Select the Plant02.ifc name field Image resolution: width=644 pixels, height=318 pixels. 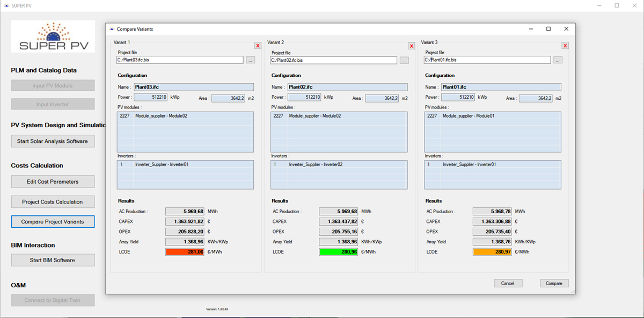point(347,87)
